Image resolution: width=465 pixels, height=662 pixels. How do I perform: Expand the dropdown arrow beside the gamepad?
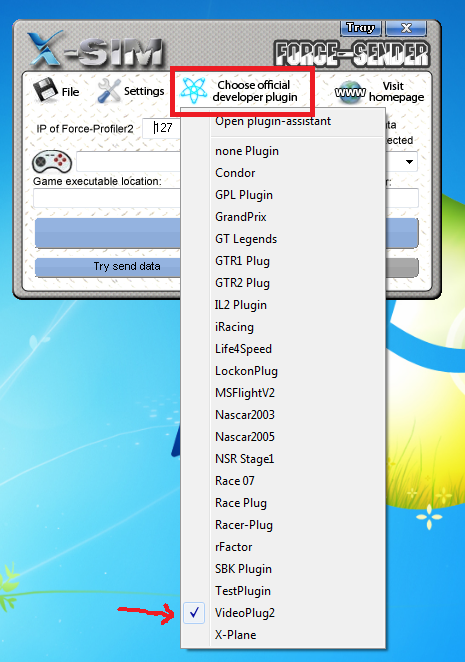(409, 162)
